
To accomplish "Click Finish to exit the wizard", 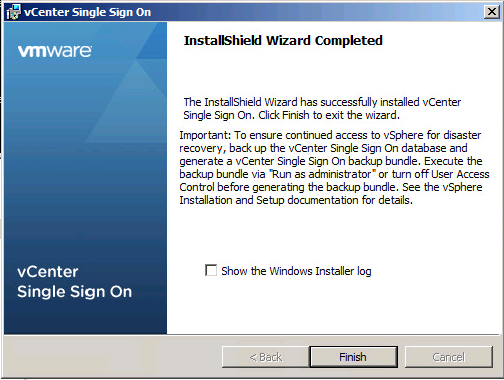I will pos(353,357).
